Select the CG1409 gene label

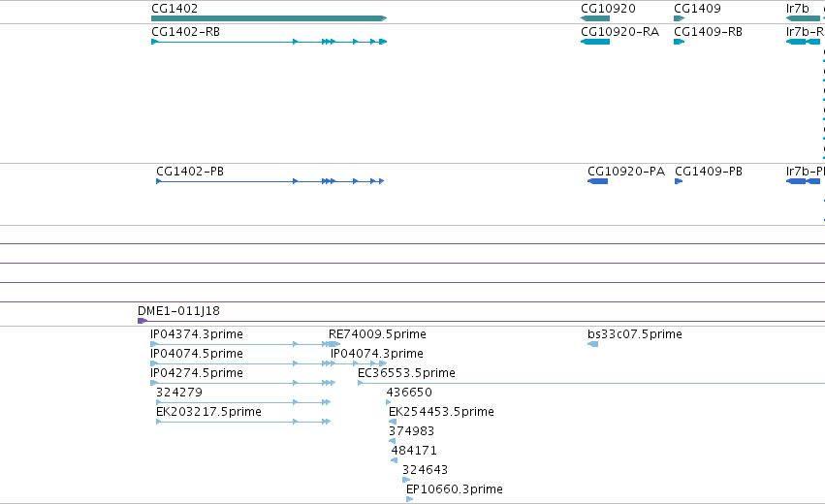pyautogui.click(x=697, y=9)
